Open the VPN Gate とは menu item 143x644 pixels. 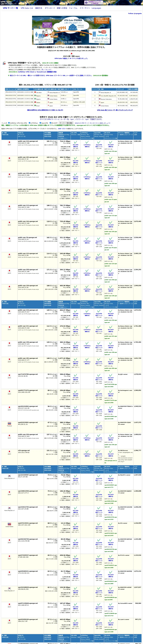tap(27, 8)
